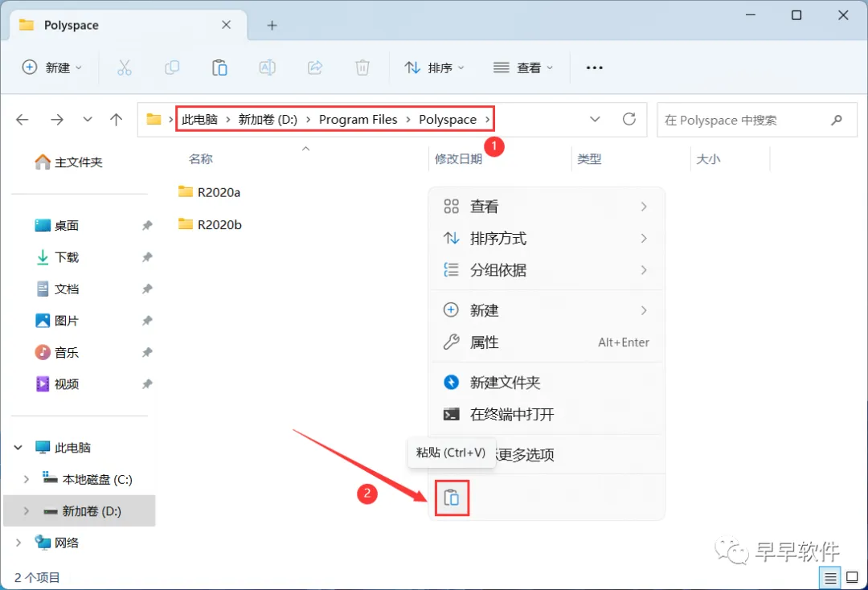Switch to details view icon in status bar
868x590 pixels.
[829, 578]
